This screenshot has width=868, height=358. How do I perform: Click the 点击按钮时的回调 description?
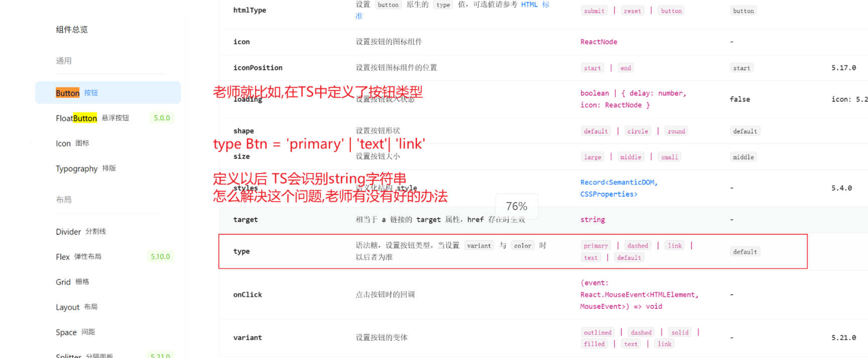385,295
